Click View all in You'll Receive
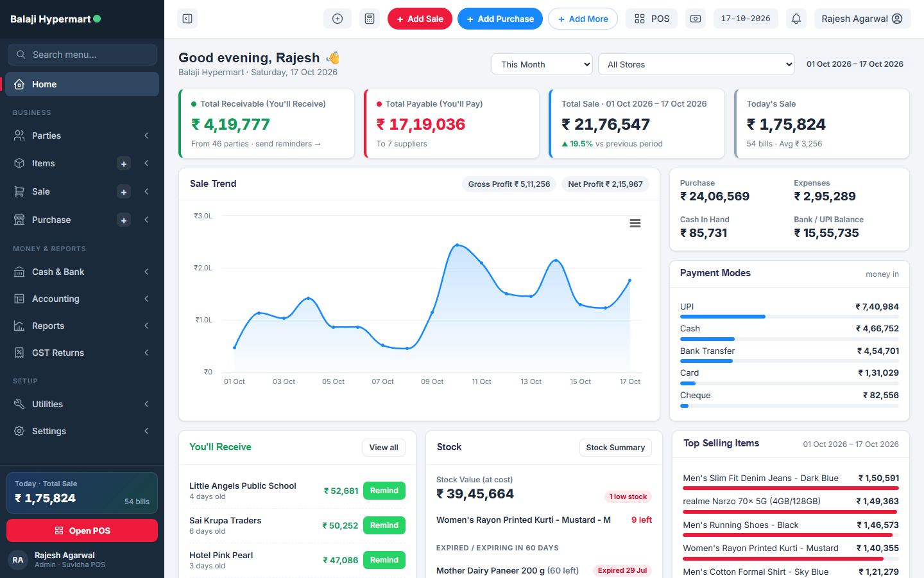Image resolution: width=924 pixels, height=578 pixels. pyautogui.click(x=384, y=448)
